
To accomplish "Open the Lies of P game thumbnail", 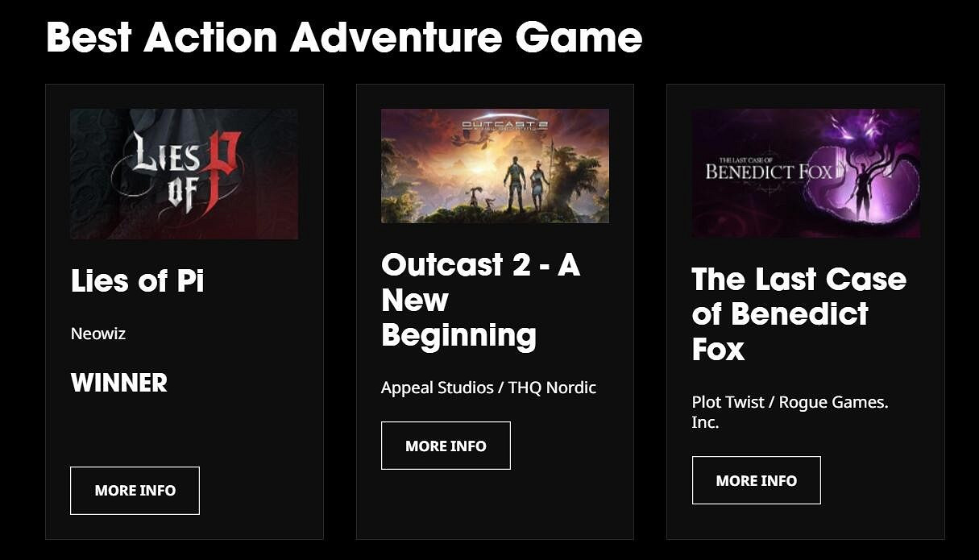I will [184, 173].
